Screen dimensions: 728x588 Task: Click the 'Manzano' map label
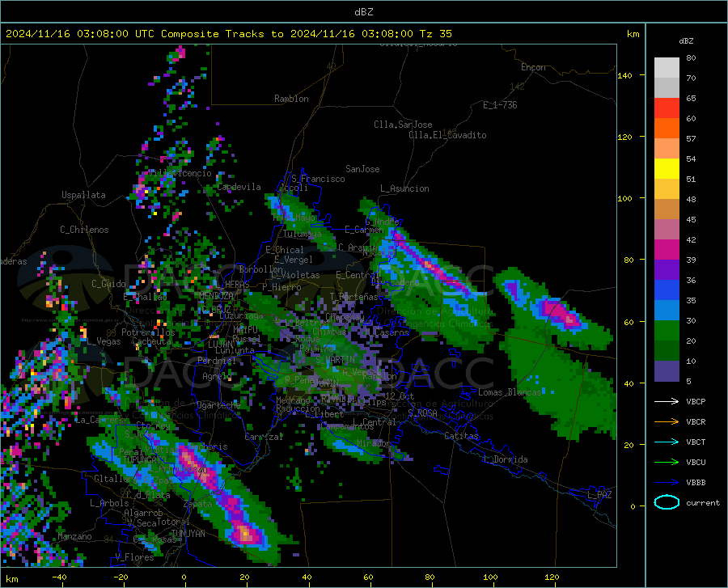click(74, 536)
